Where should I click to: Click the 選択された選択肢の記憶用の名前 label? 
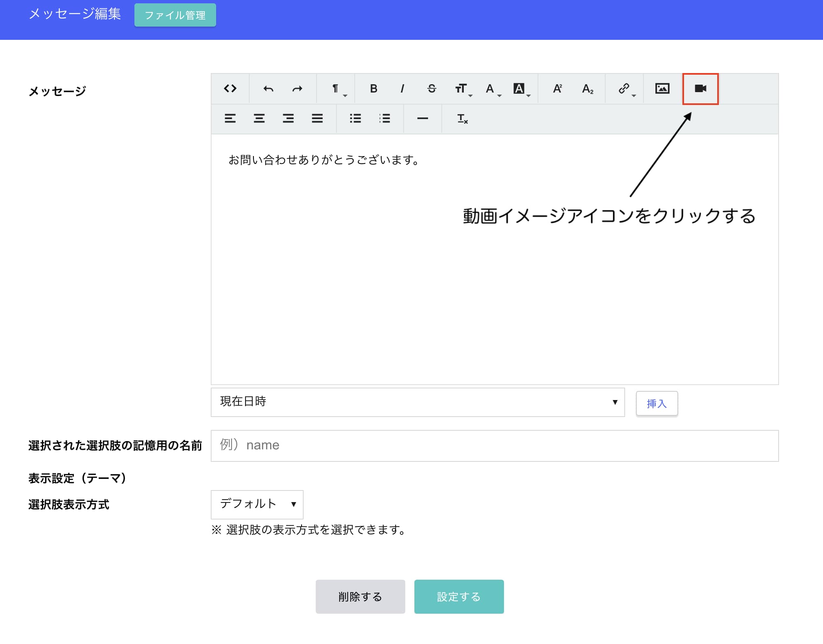(x=115, y=446)
